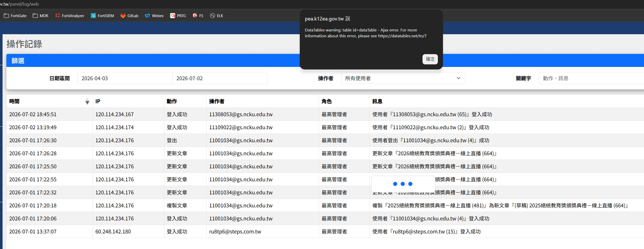Select timestamp 2026-07-01 13:37:07
Viewport: 644px width, 249px height.
point(33,232)
